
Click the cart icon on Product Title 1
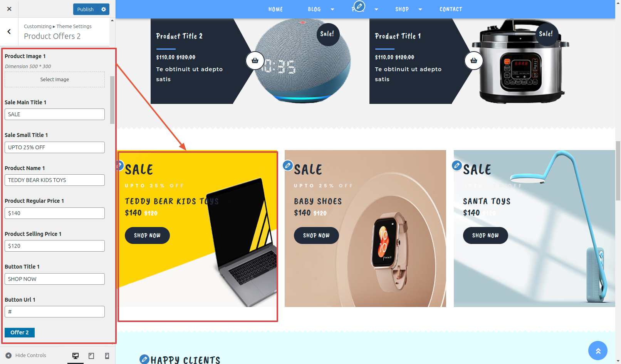pyautogui.click(x=474, y=60)
